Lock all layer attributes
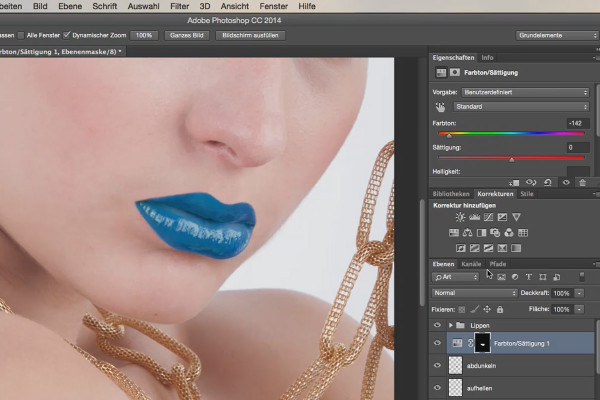600x400 pixels. pos(500,309)
